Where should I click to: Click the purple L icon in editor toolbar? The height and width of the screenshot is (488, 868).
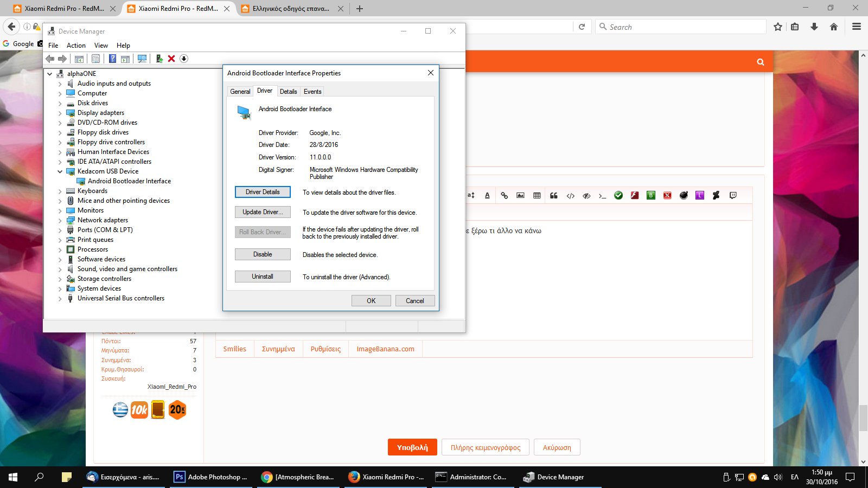pyautogui.click(x=700, y=196)
